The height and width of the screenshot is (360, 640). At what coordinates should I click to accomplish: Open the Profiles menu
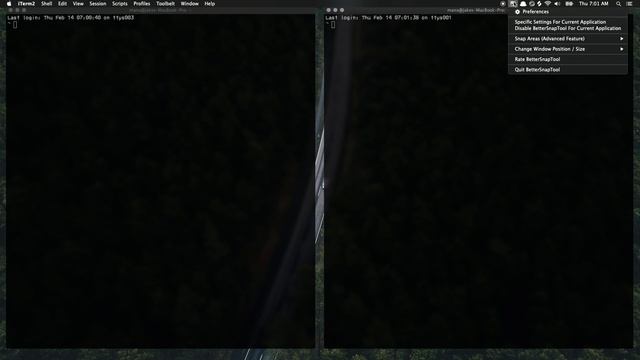[x=142, y=4]
